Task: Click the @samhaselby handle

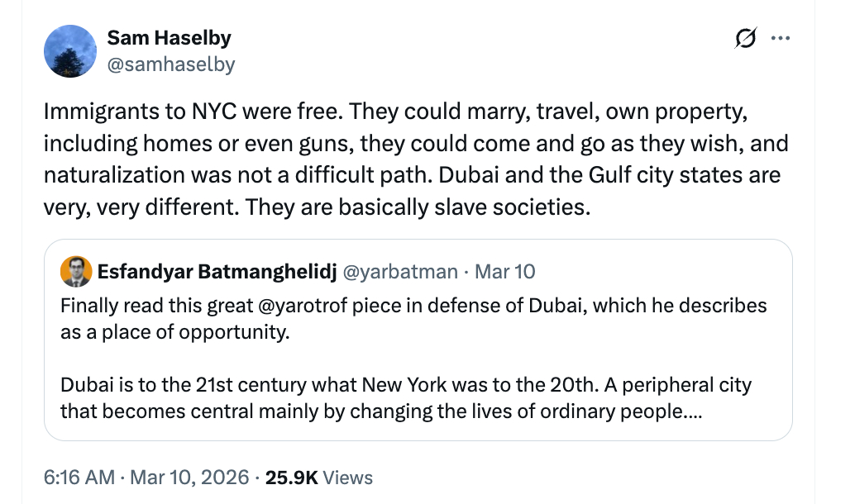Action: click(171, 64)
